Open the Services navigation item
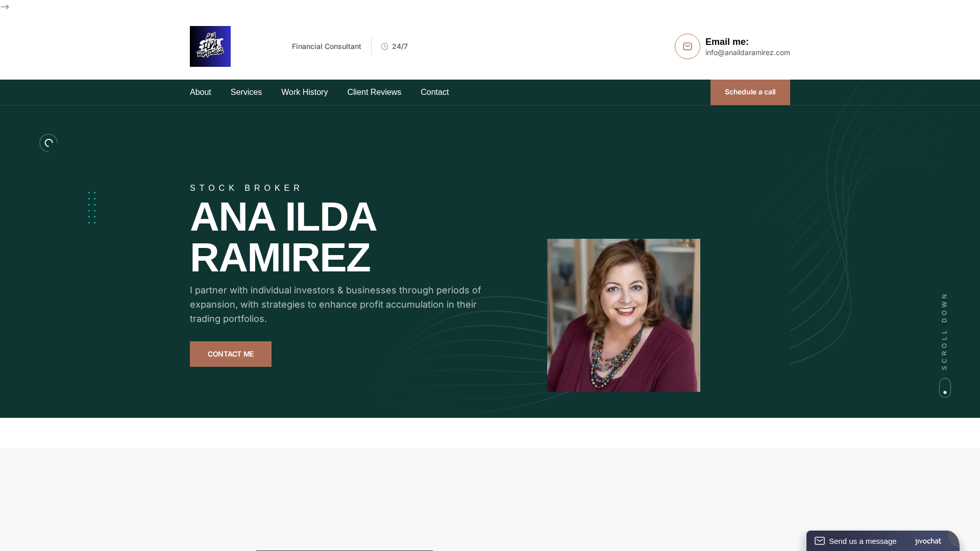This screenshot has width=980, height=551. tap(246, 92)
